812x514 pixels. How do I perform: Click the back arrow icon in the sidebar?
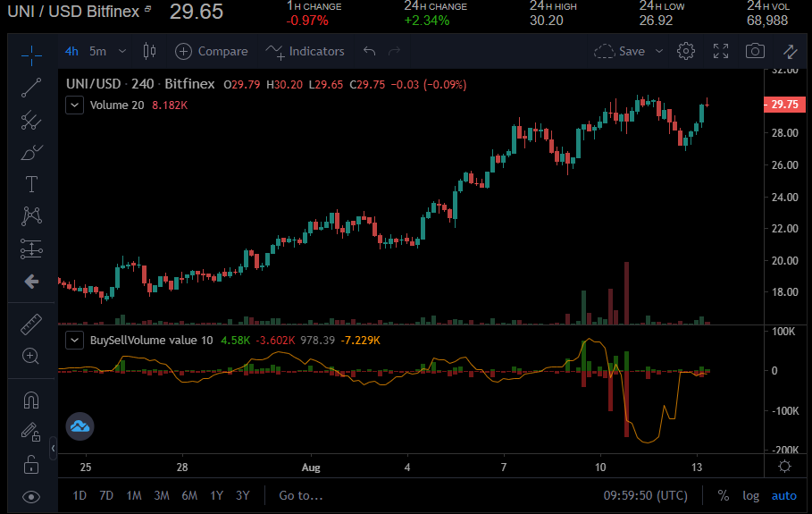(x=31, y=282)
